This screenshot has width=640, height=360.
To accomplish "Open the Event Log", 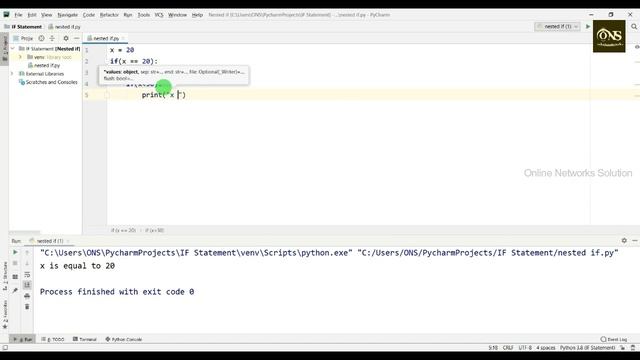I will (x=613, y=339).
